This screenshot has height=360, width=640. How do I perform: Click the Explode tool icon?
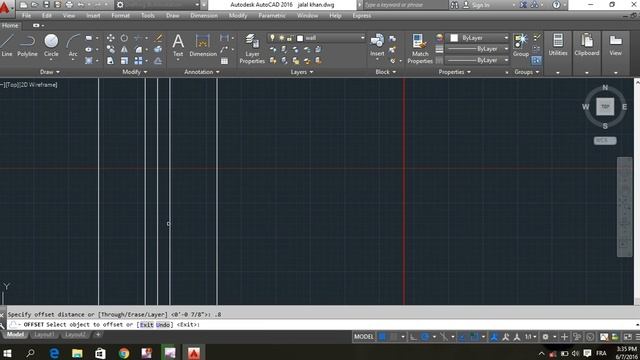click(x=158, y=49)
